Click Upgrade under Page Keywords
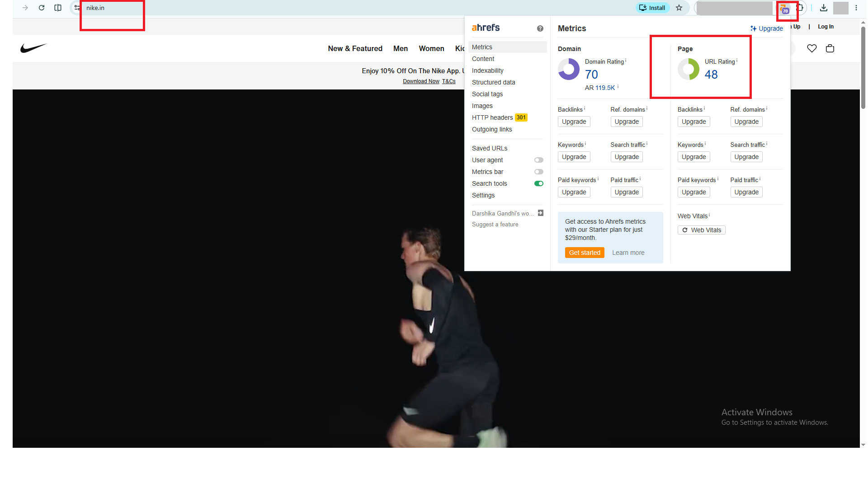 pos(693,157)
